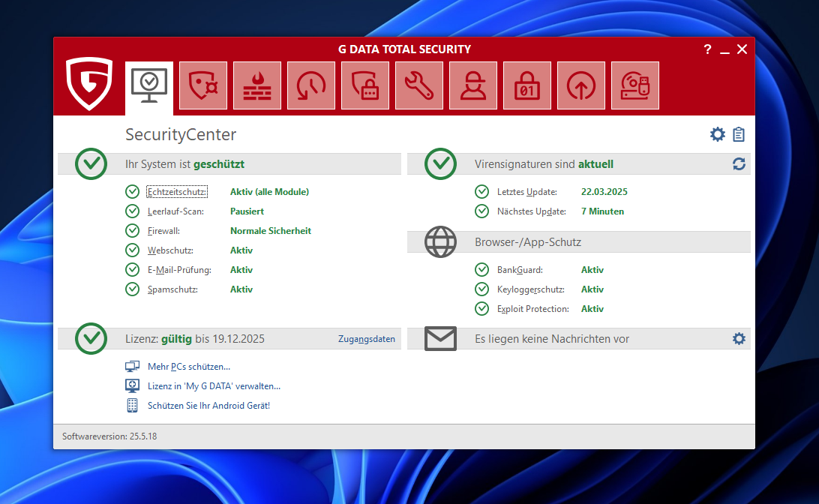
Task: Open 'Schützen Sie Ihr Android Gerät!' link
Action: point(209,405)
